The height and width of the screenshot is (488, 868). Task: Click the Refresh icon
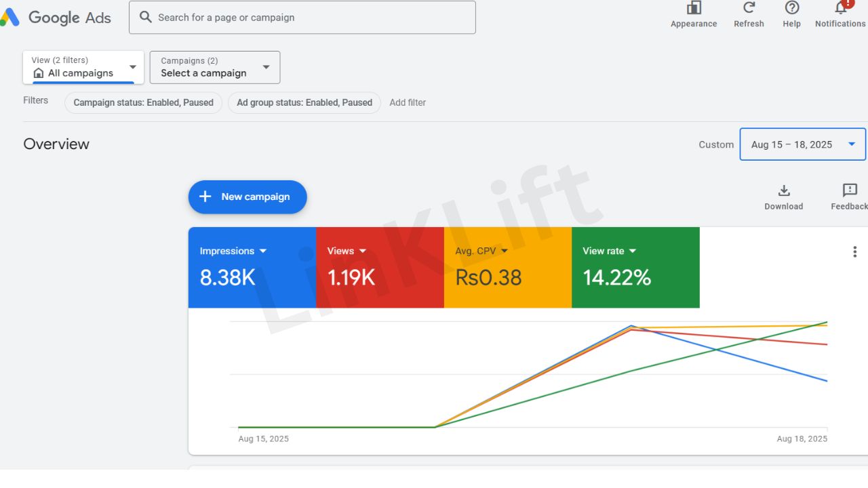click(x=749, y=9)
